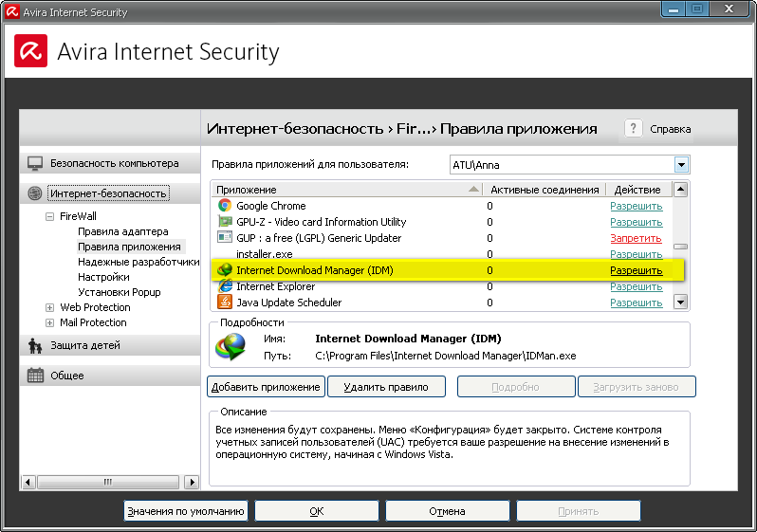Select Правила адаптера in the tree
Screen dimensions: 757x532
tap(122, 231)
